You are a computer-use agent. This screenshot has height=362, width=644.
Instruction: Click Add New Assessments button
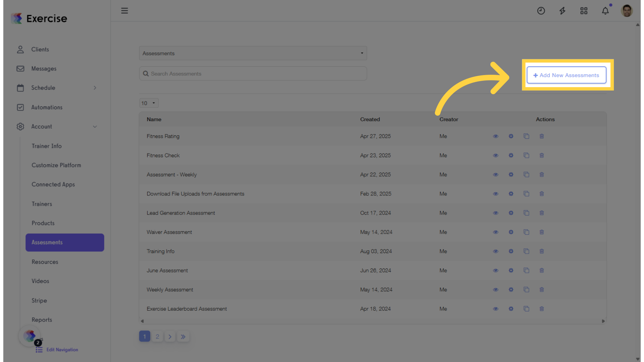pyautogui.click(x=567, y=75)
